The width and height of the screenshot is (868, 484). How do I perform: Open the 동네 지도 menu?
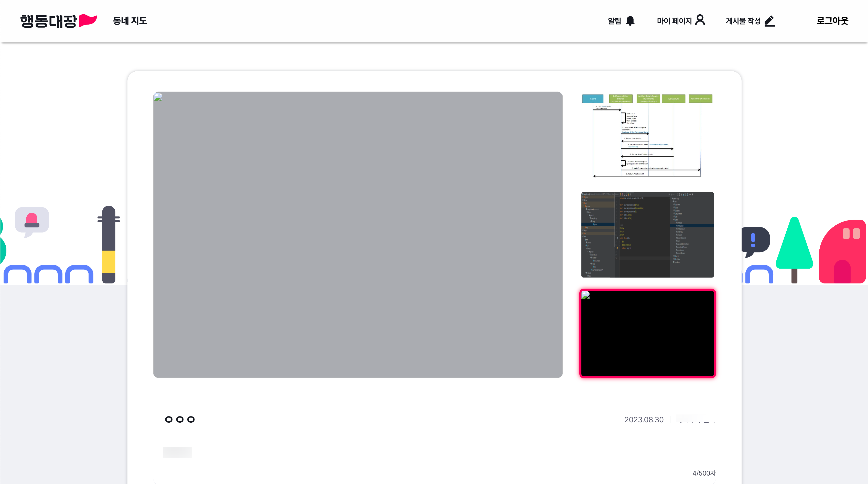130,21
